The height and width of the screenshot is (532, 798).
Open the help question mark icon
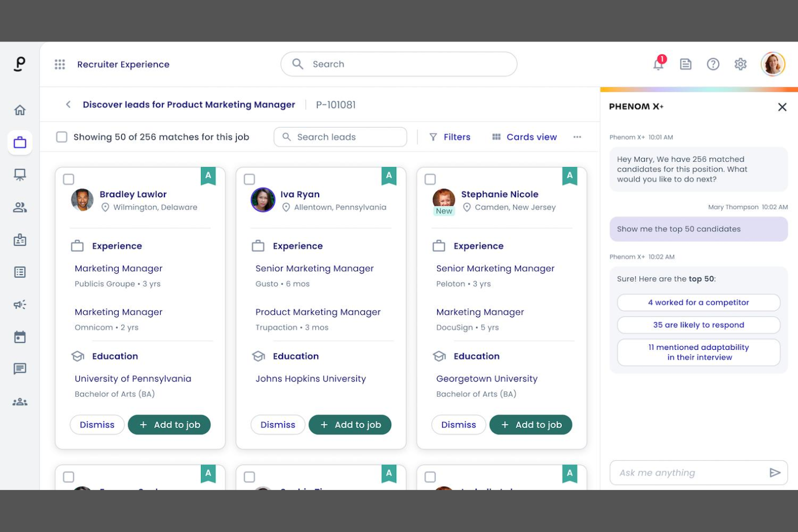[x=713, y=64]
